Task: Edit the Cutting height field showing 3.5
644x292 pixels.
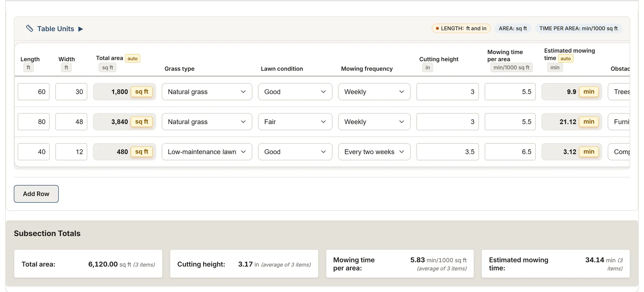Action: [448, 152]
